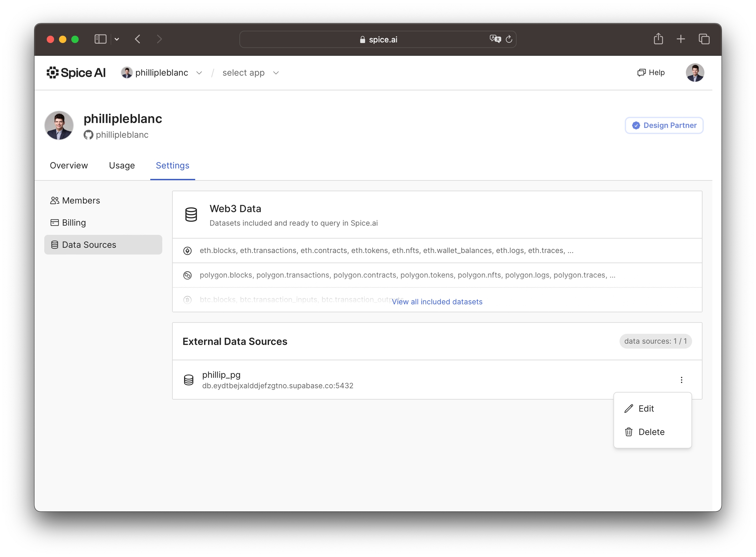Click the page reload icon
This screenshot has width=756, height=557.
pos(509,39)
